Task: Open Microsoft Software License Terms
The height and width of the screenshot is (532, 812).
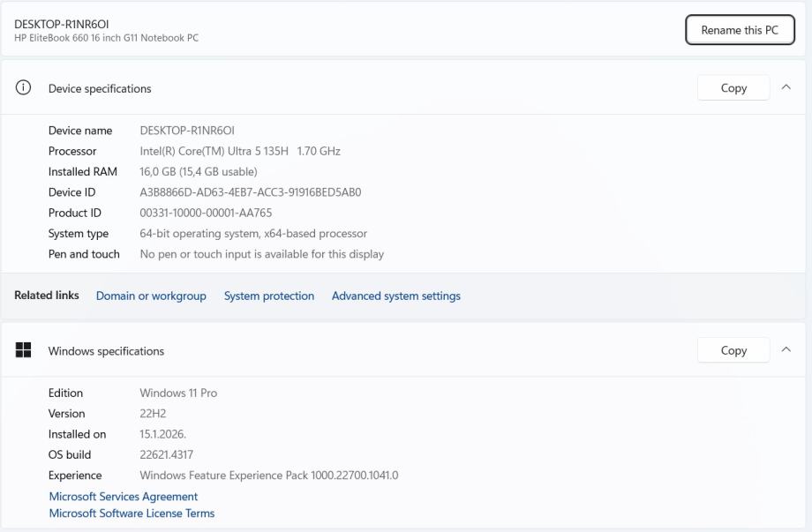Action: point(132,513)
